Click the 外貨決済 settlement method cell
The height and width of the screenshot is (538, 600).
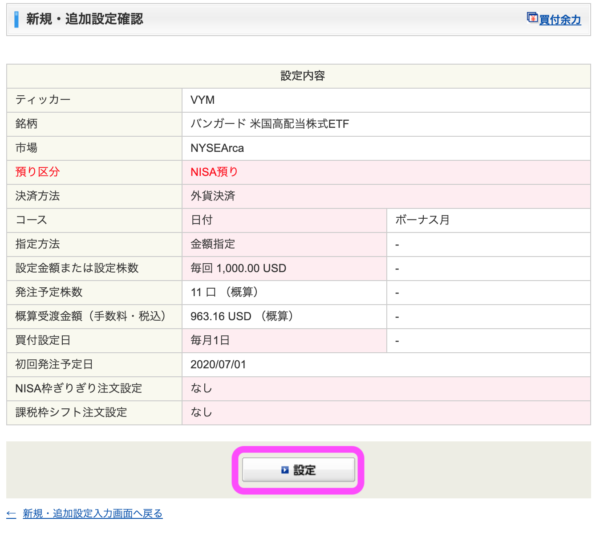[386, 196]
